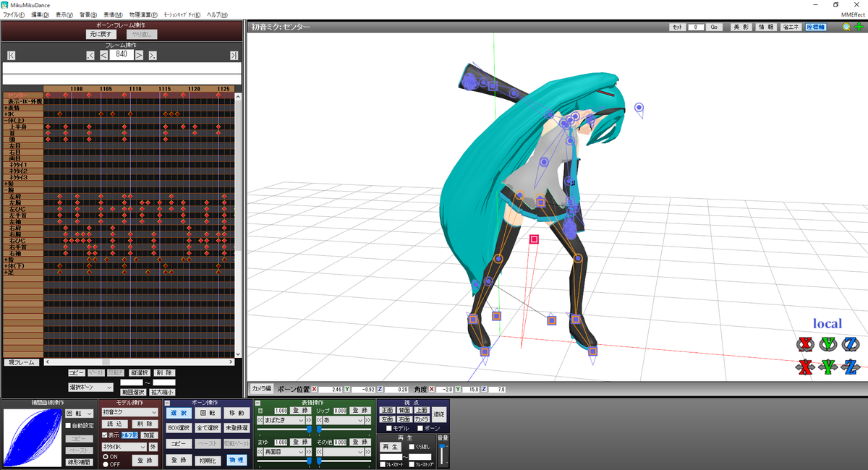The width and height of the screenshot is (868, 470).
Task: Click the lip morph next >> arrow
Action: (x=368, y=420)
